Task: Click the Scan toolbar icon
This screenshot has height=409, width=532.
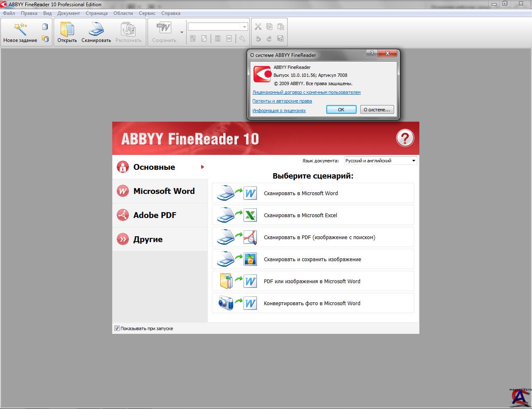Action: point(96,29)
